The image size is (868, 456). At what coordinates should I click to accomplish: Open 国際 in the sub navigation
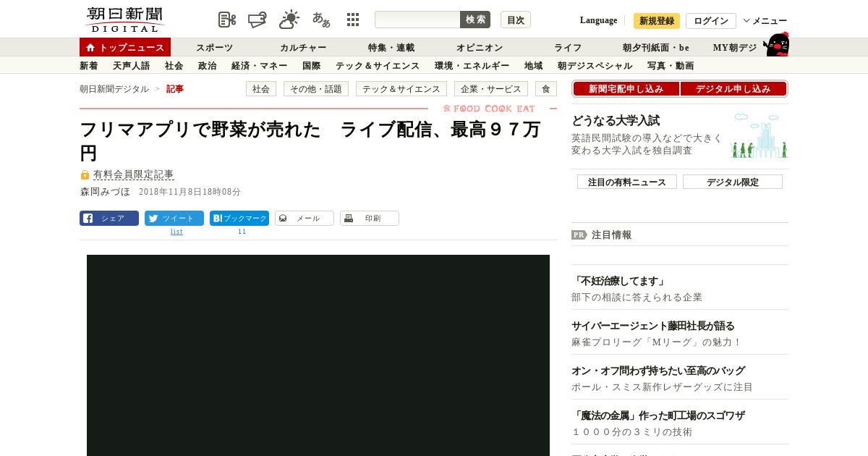312,66
